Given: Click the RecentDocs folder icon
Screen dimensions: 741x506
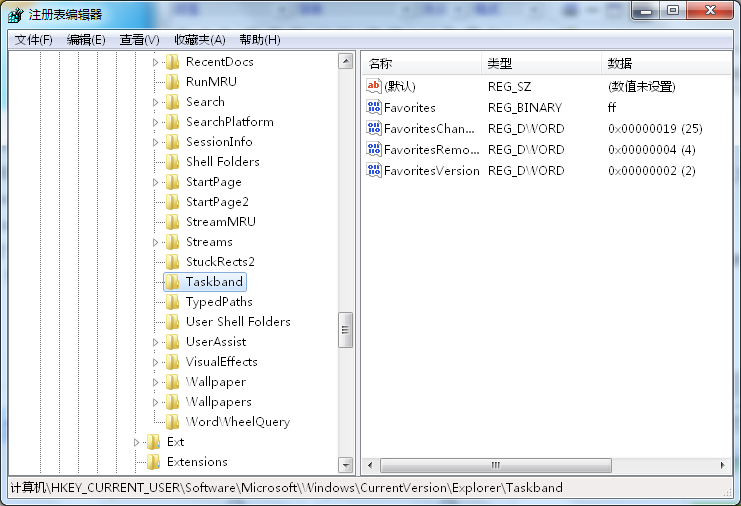Looking at the screenshot, I should (172, 61).
